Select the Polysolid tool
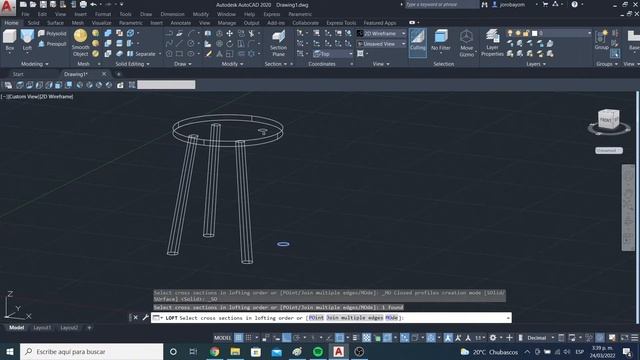Screen dimensions: 640x360 tap(52, 33)
